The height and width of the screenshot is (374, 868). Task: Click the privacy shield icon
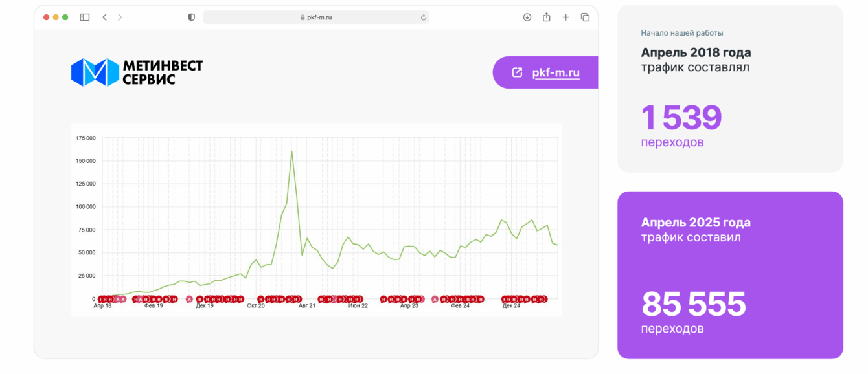click(x=191, y=17)
